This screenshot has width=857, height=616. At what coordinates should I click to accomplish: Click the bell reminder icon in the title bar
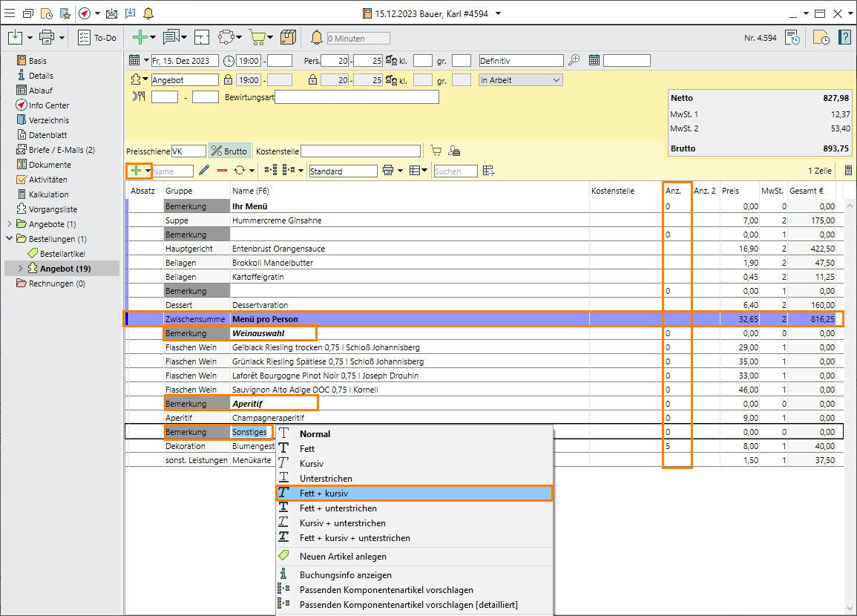point(148,13)
